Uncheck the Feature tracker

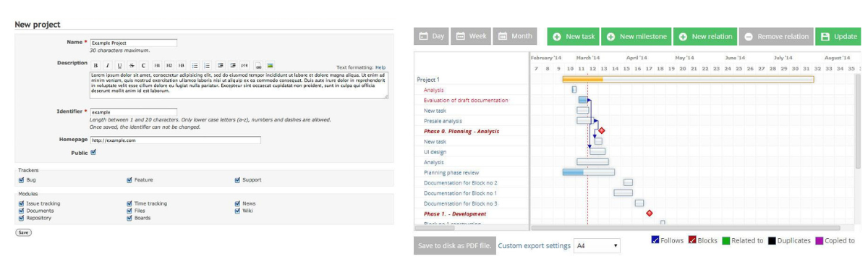point(129,179)
